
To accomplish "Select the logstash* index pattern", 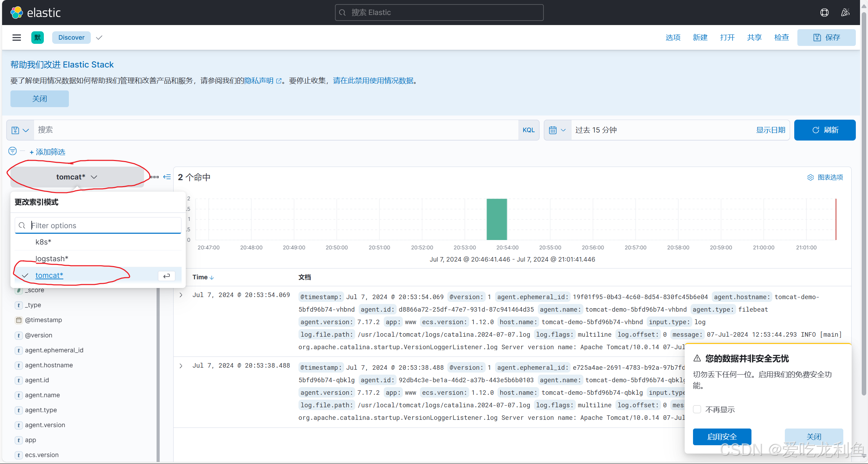I will click(x=98, y=259).
